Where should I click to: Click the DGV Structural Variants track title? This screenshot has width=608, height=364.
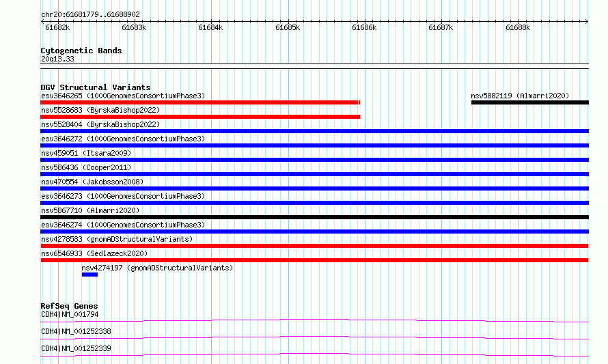pyautogui.click(x=96, y=87)
